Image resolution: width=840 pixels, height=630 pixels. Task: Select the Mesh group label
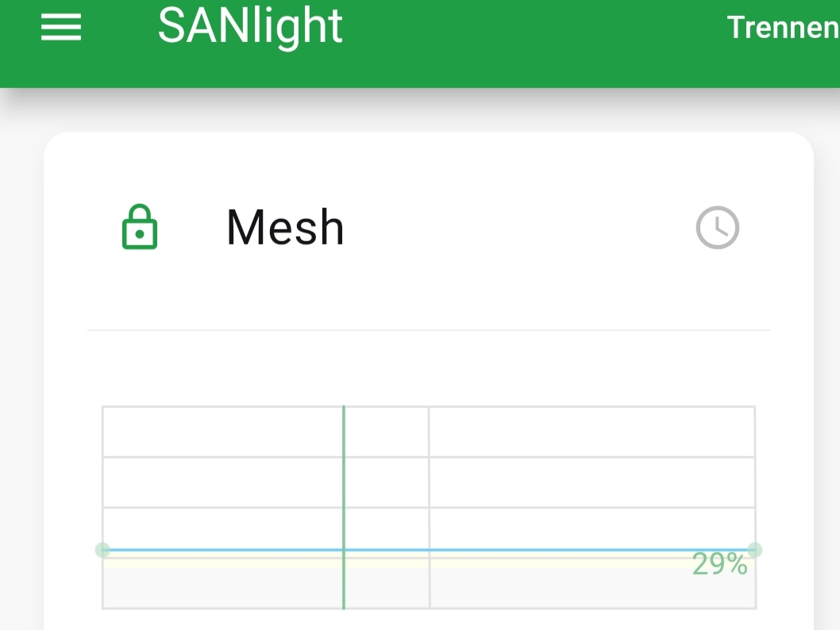point(285,228)
